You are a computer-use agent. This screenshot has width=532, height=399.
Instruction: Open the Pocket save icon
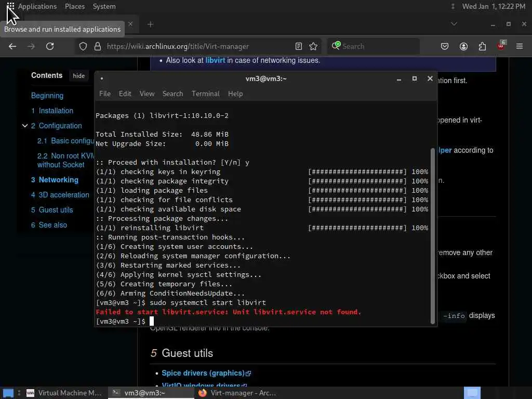pos(445,46)
